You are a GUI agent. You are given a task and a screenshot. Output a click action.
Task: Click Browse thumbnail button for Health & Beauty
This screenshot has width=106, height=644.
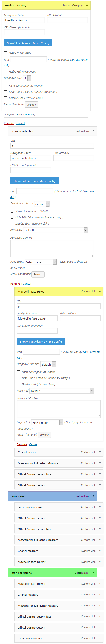coord(32,105)
